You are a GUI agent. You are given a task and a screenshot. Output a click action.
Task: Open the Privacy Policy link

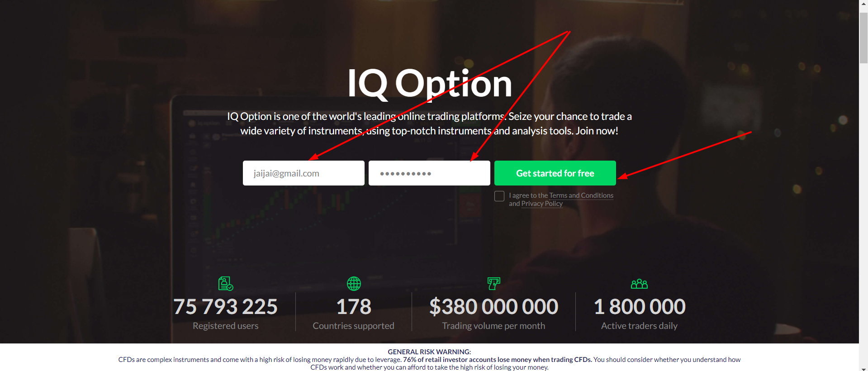(542, 204)
